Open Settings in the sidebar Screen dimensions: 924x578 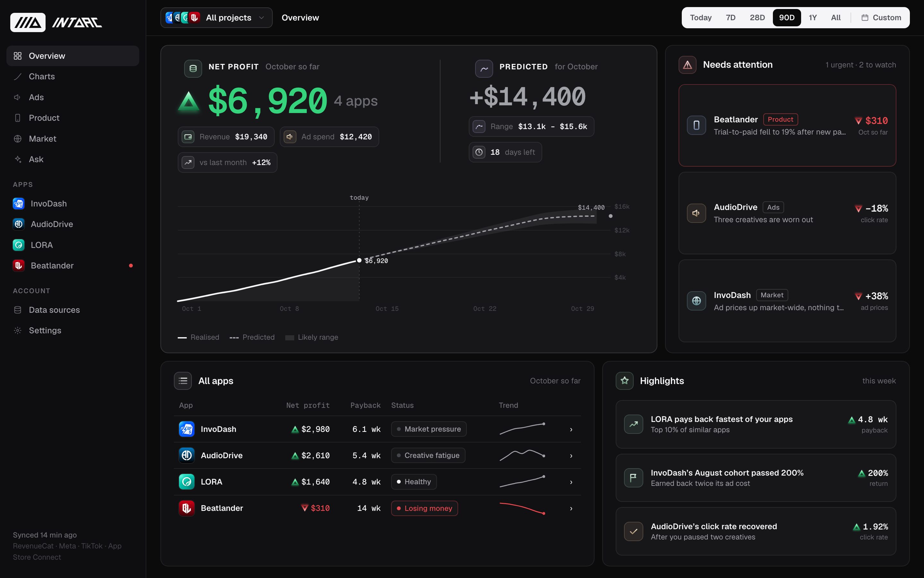(x=73, y=330)
